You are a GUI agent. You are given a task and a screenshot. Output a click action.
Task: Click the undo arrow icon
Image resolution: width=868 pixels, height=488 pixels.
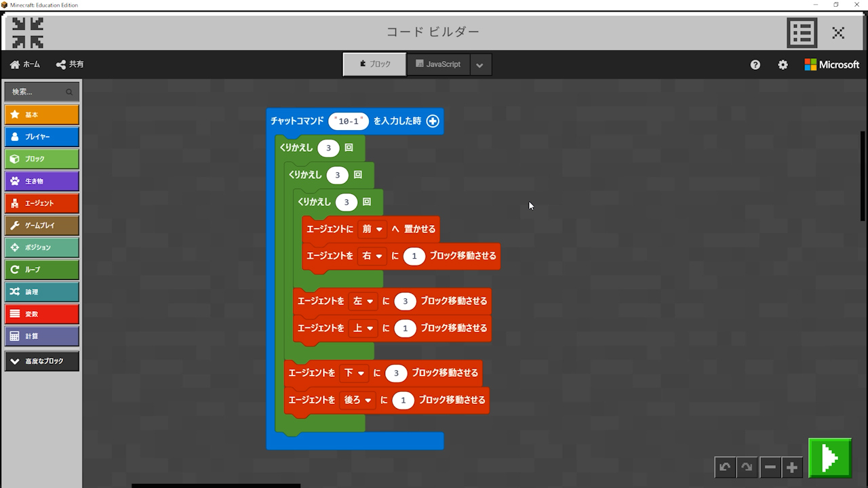[725, 467]
